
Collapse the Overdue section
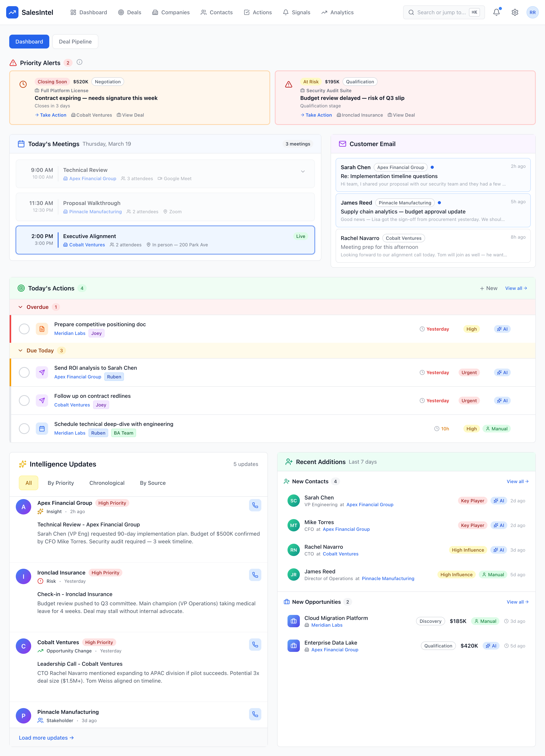pyautogui.click(x=21, y=307)
